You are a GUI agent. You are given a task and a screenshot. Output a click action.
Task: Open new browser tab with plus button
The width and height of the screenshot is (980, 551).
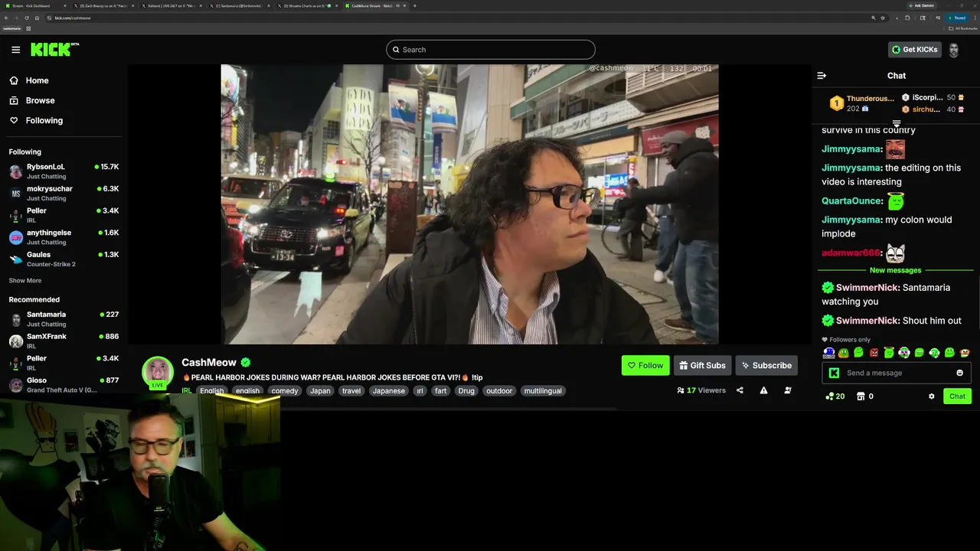coord(415,5)
